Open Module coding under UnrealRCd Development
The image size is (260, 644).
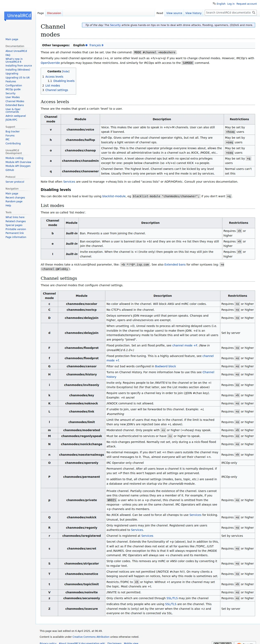point(14,158)
